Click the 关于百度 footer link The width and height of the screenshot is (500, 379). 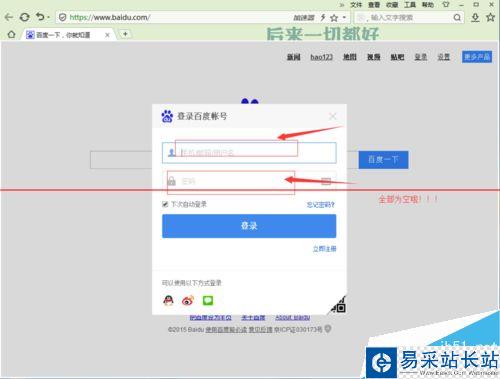click(253, 318)
